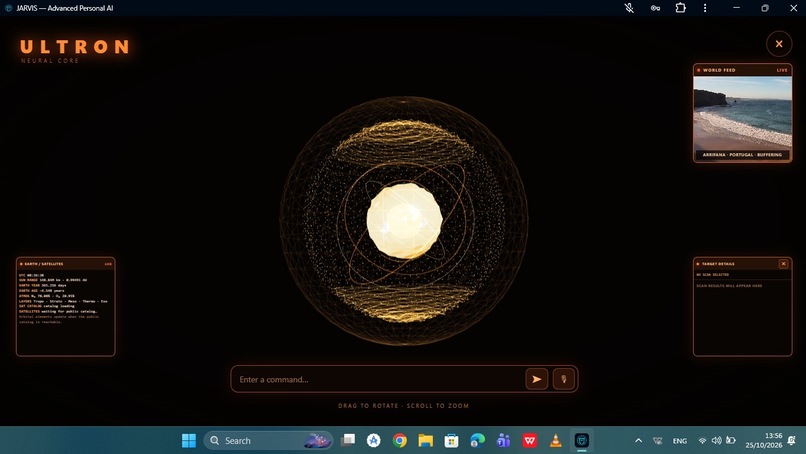Click the LAYERS Tropo Strato Meso line
This screenshot has width=806, height=454.
click(63, 301)
